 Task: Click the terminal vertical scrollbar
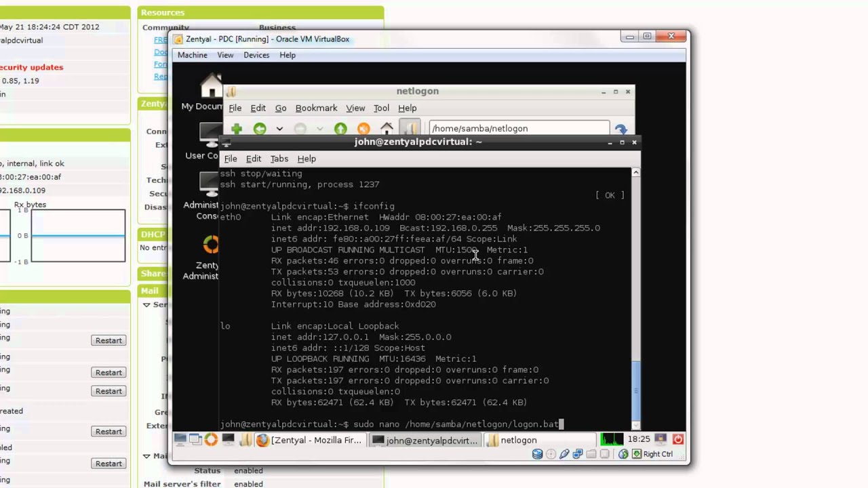(x=635, y=298)
